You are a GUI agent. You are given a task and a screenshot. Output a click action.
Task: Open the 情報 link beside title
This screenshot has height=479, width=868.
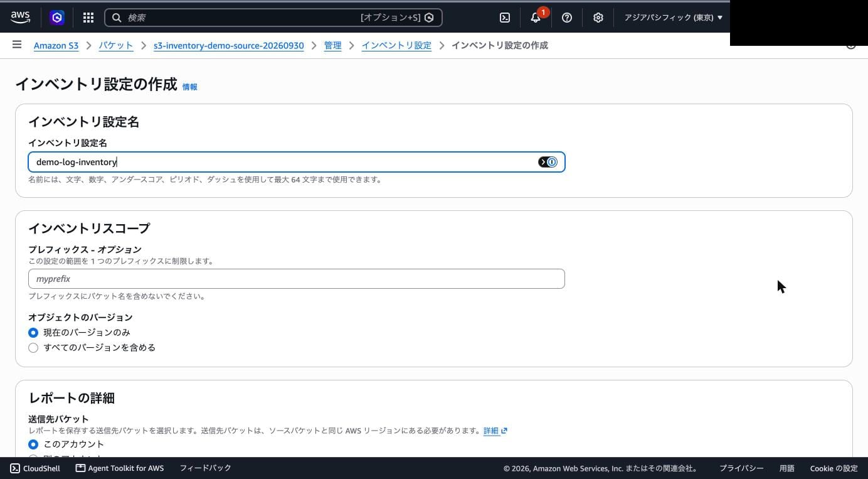[190, 87]
